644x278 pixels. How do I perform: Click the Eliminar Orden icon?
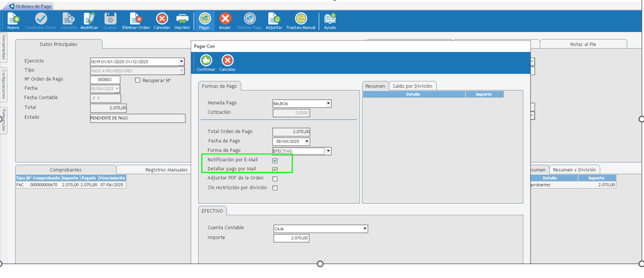(x=136, y=20)
